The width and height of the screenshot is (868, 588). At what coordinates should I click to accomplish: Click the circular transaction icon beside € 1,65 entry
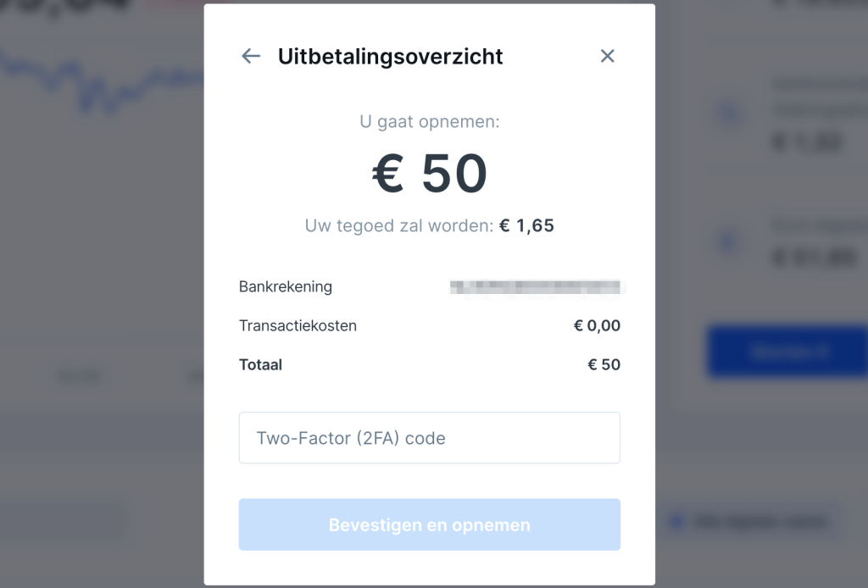point(730,113)
